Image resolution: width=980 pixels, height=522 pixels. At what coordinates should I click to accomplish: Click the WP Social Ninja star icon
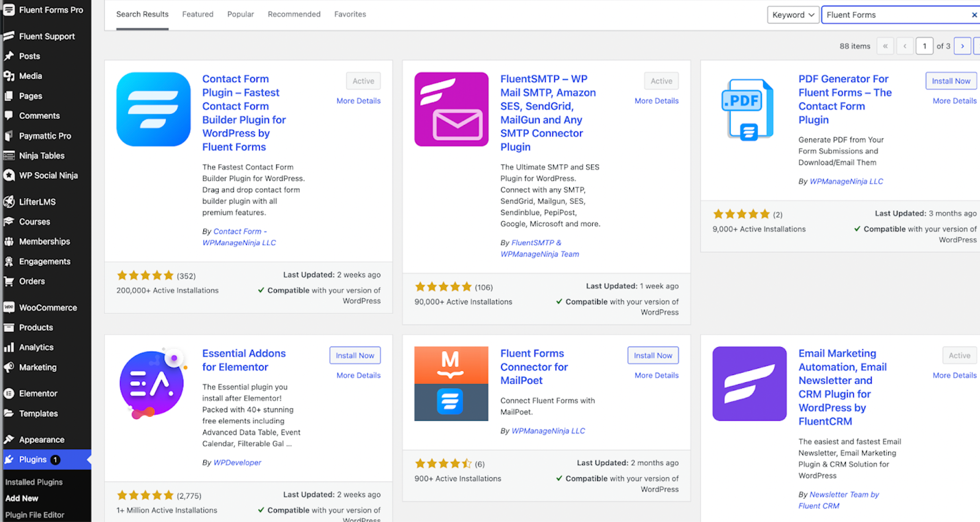click(9, 175)
